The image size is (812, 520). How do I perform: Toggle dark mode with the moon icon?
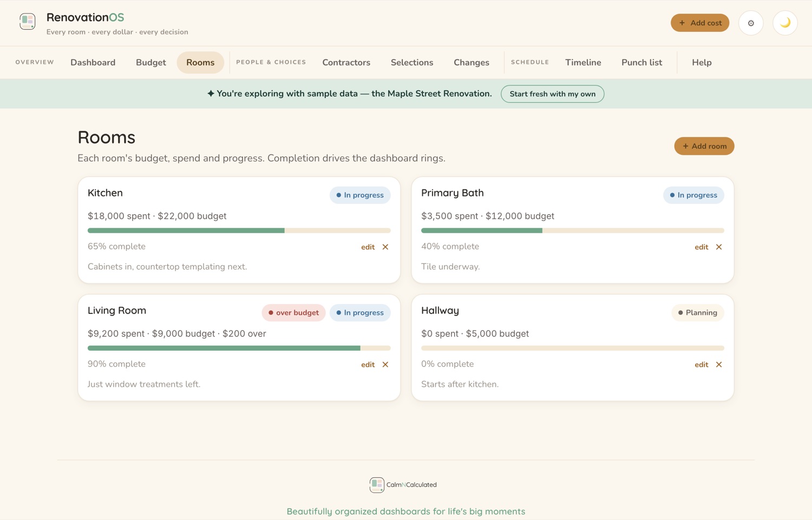click(x=785, y=23)
